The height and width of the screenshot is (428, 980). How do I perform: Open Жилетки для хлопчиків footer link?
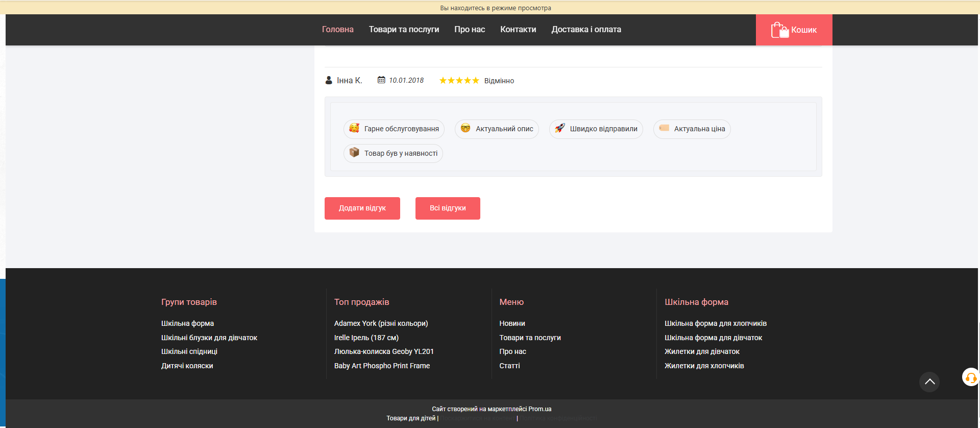click(704, 366)
